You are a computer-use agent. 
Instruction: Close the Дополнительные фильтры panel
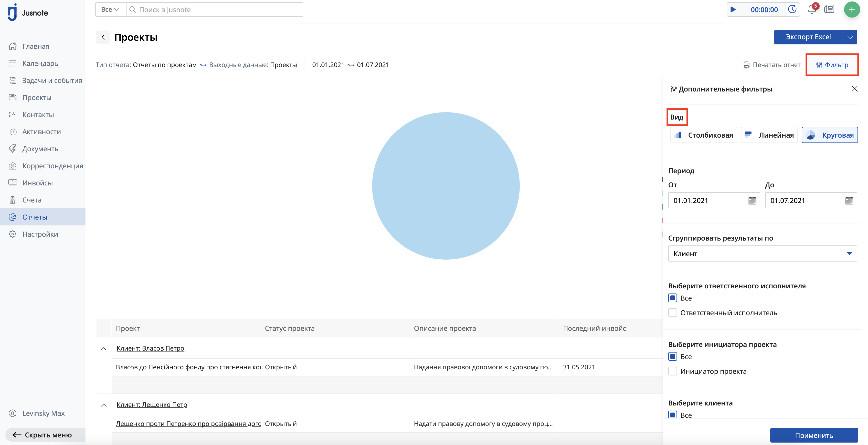[x=855, y=89]
